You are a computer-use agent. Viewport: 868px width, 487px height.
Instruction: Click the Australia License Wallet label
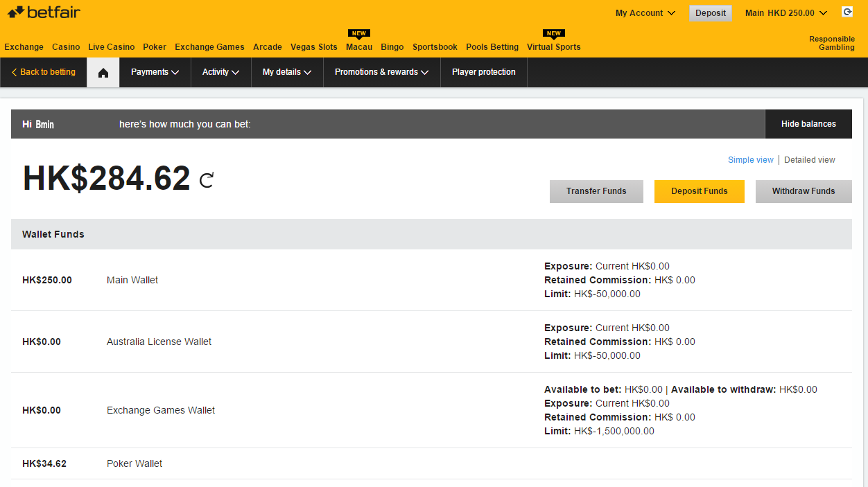click(x=159, y=342)
